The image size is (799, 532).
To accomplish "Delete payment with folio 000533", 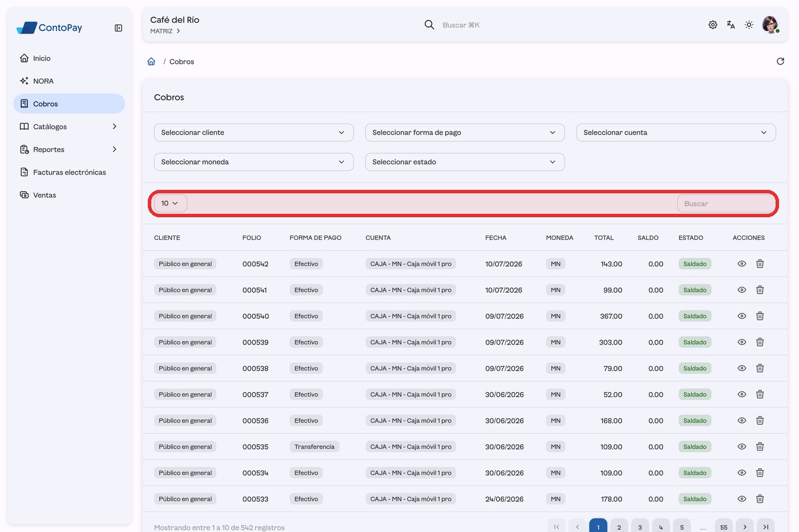I will (760, 499).
